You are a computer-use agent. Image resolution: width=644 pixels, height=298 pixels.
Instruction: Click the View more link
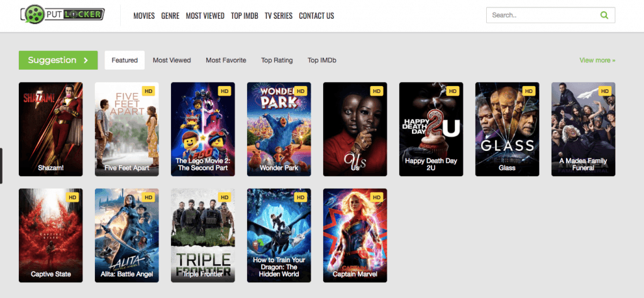point(597,60)
